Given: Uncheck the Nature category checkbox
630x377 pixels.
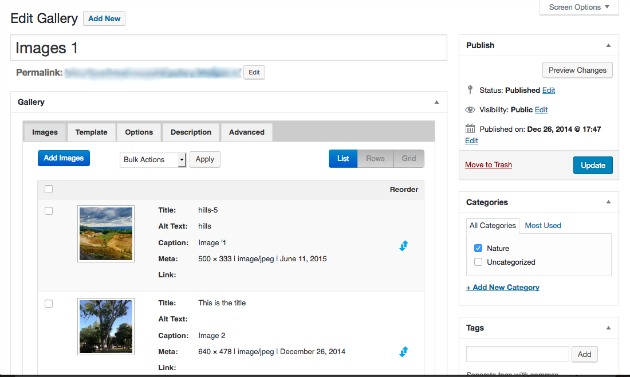Looking at the screenshot, I should pyautogui.click(x=478, y=248).
